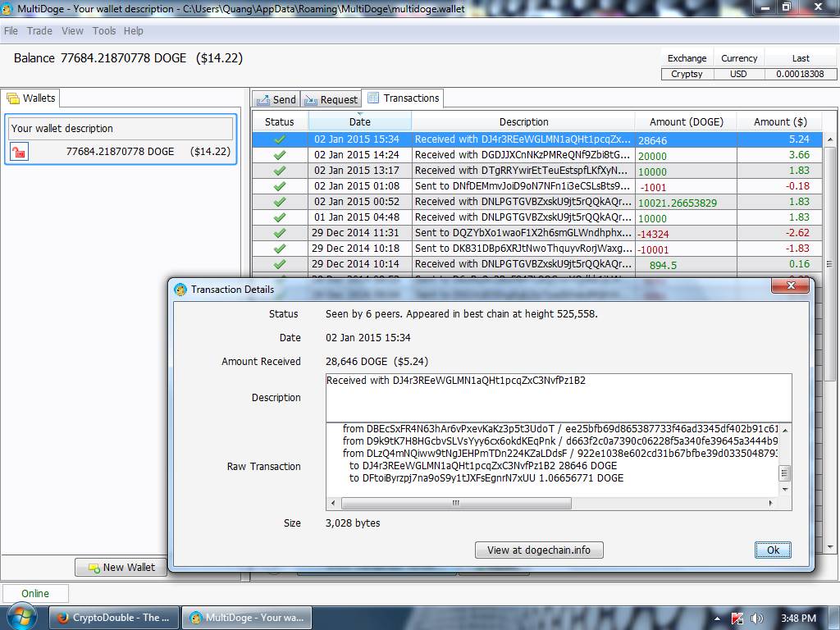840x630 pixels.
Task: Click the red antivirus tray icon
Action: click(737, 619)
